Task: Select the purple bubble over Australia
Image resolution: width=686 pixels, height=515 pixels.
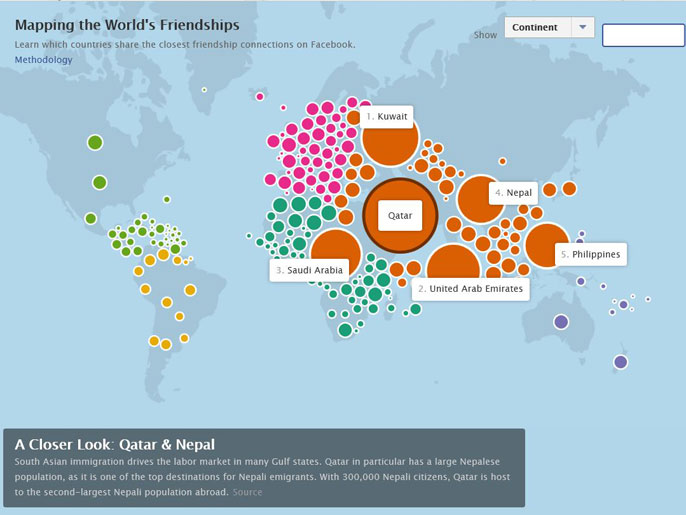Action: coord(561,322)
